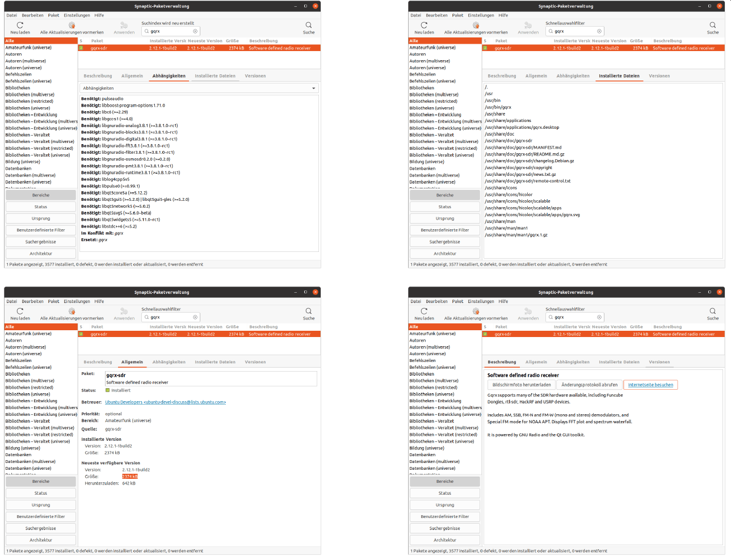Click Bereiche button in the Abhängigkeiten window
The height and width of the screenshot is (560, 731).
tap(41, 195)
